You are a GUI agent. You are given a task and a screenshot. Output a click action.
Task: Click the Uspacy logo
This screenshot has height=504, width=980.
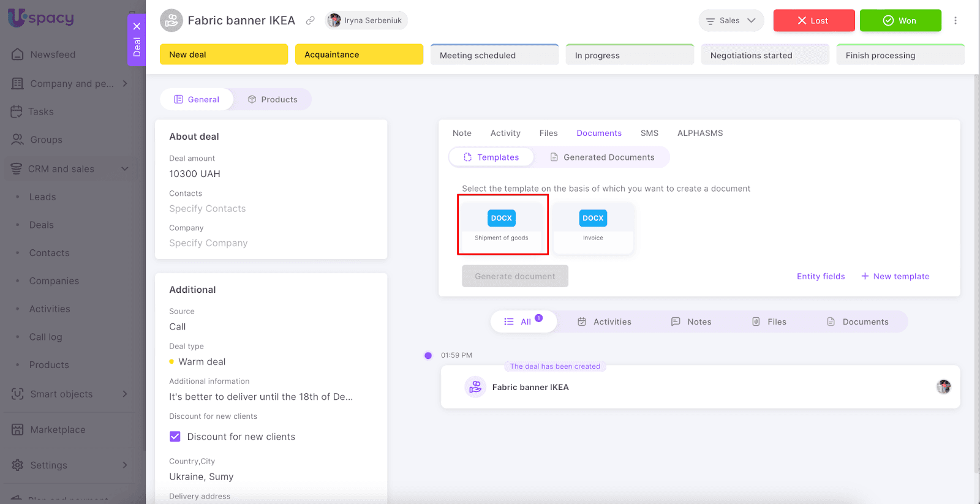tap(41, 18)
